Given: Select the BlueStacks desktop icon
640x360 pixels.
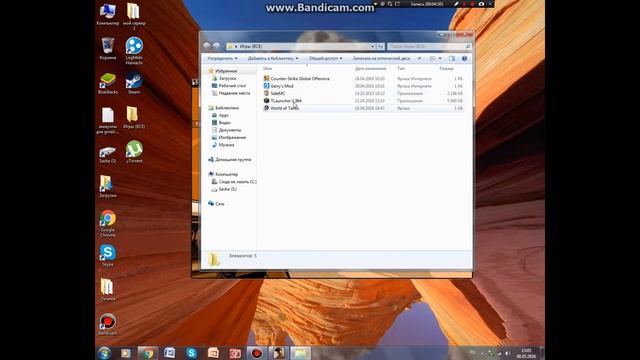Looking at the screenshot, I should pyautogui.click(x=108, y=83).
